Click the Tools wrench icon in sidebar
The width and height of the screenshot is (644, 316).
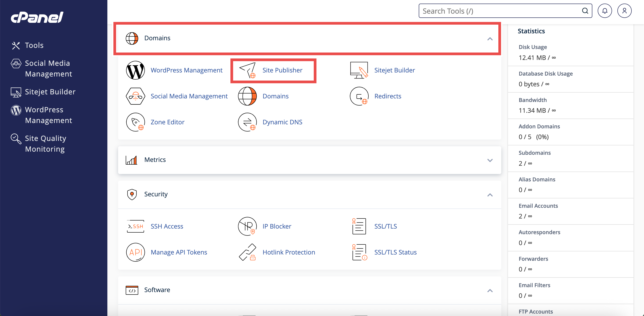(x=16, y=45)
